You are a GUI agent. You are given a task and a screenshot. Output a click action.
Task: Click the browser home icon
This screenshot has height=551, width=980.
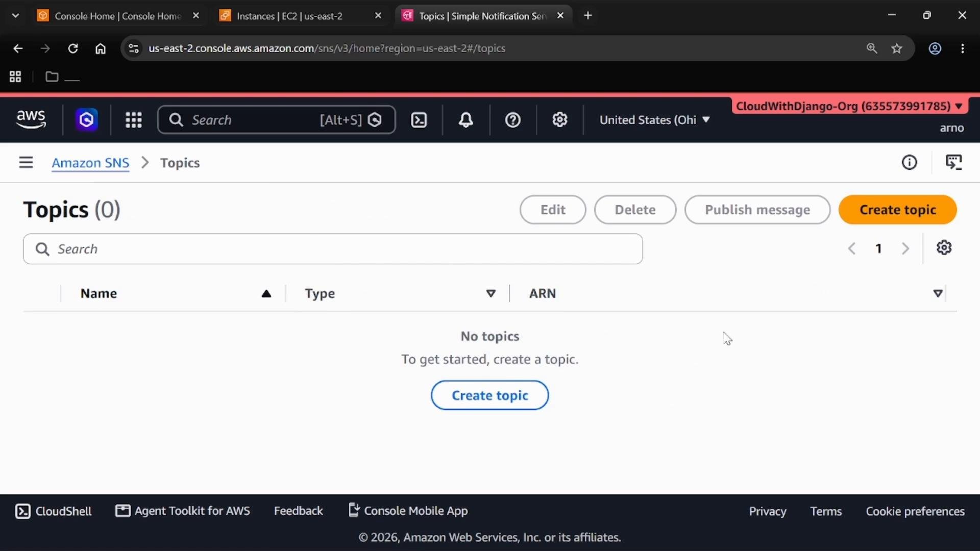coord(101,48)
